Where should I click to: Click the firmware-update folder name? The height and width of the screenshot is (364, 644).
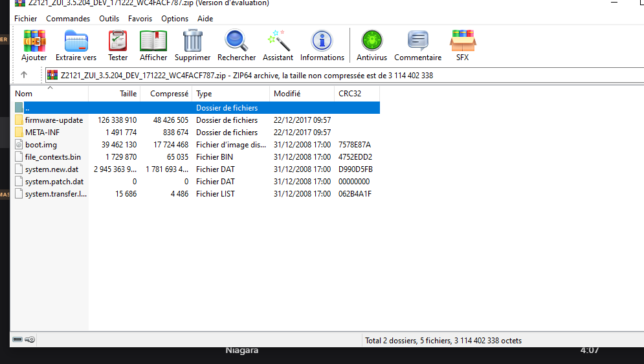(x=54, y=120)
